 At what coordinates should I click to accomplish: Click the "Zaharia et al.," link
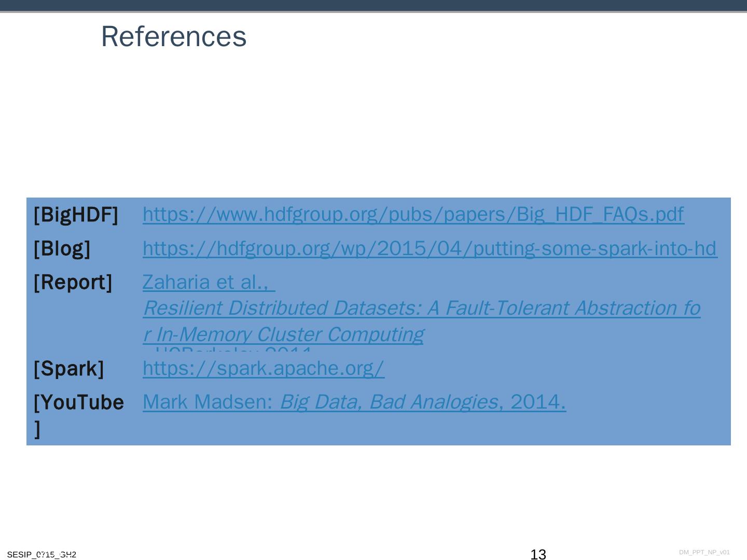click(209, 282)
